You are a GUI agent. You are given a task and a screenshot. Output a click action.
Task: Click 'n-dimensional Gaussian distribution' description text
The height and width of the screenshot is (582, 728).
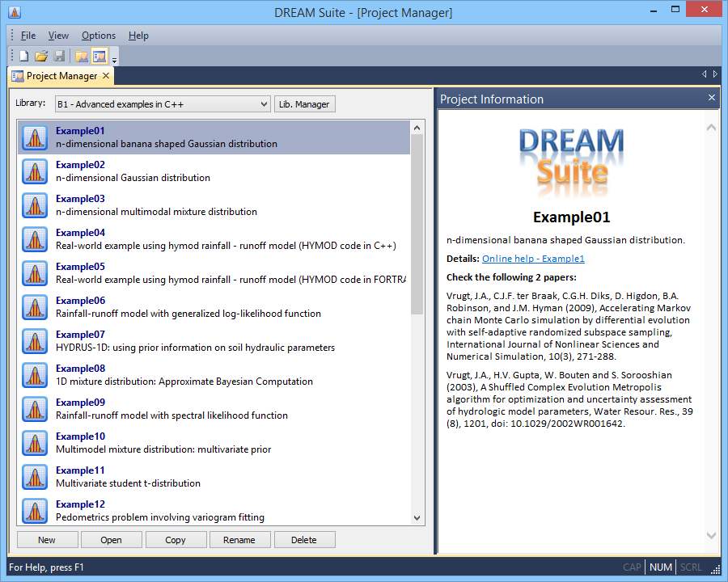click(x=133, y=178)
